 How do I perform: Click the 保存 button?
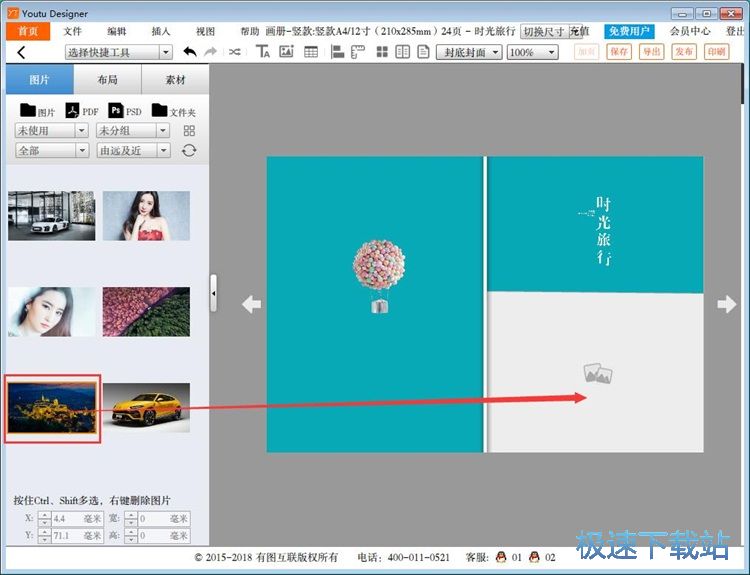(619, 52)
